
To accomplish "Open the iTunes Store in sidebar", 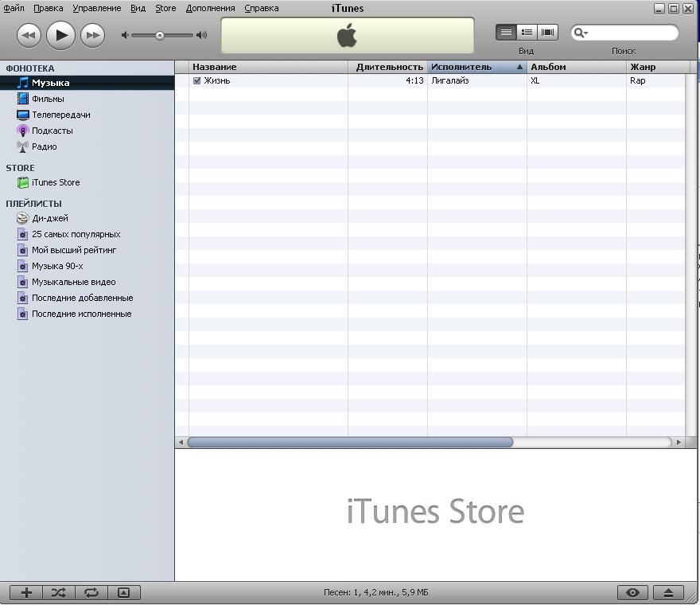I will pos(55,182).
